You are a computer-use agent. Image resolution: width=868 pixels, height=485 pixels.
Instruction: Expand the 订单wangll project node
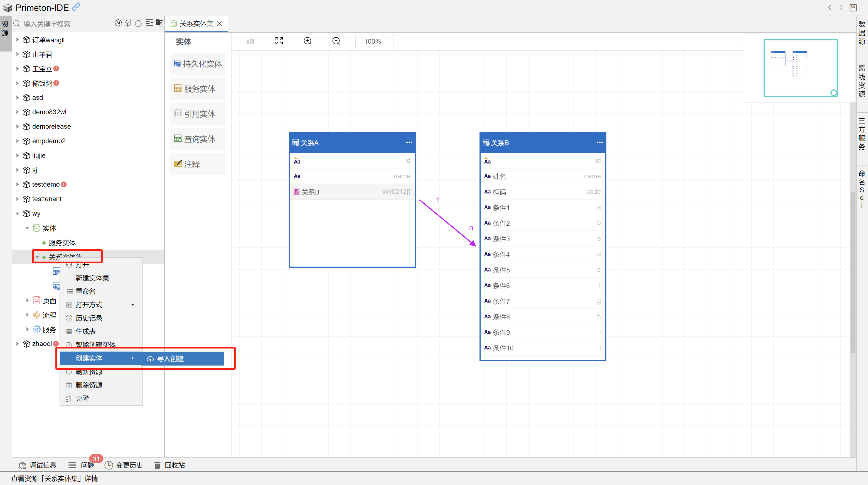[x=18, y=40]
